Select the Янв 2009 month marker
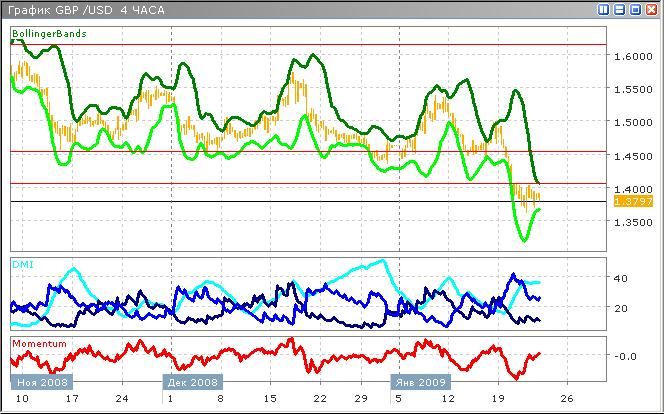Viewport: 664px width, 414px height. point(420,382)
